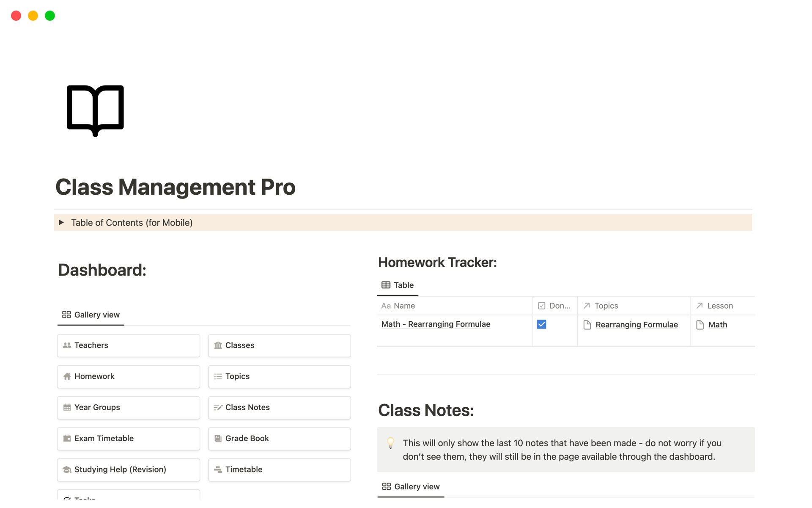Open the Lesson column header menu
812x508 pixels.
pyautogui.click(x=720, y=305)
